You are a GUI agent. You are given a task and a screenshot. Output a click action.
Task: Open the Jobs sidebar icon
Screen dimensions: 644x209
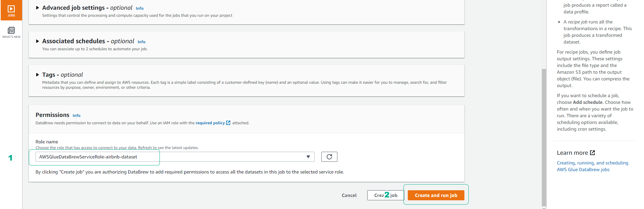click(x=11, y=10)
